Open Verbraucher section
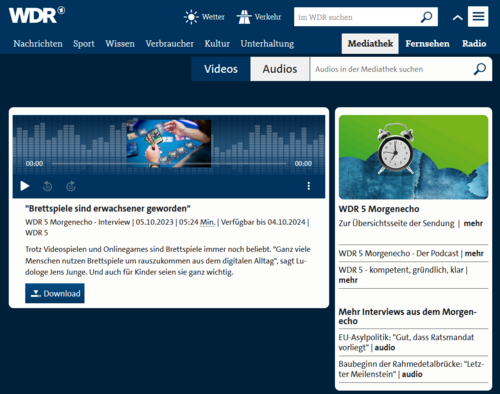 click(169, 44)
